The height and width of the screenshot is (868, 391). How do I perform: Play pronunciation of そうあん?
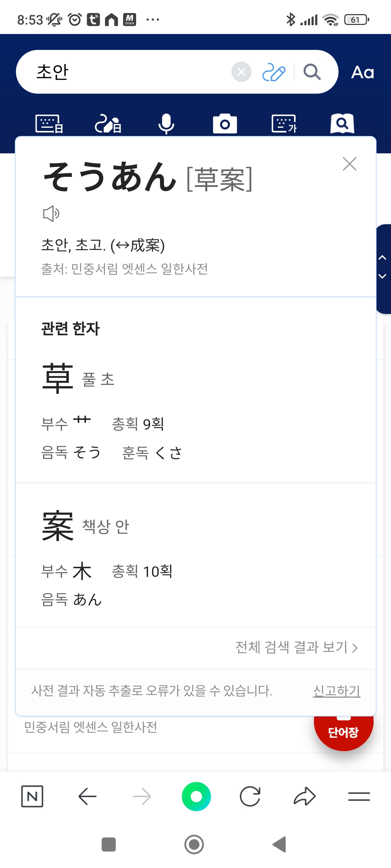point(51,214)
